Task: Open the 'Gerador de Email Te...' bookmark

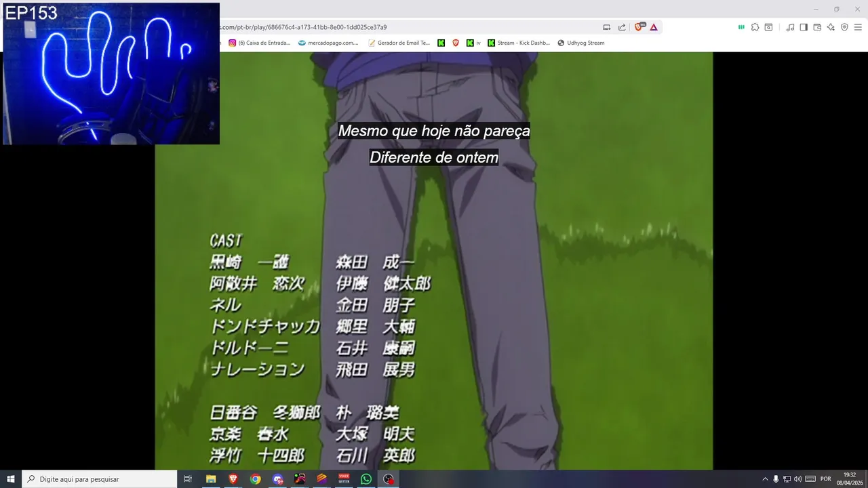Action: pos(399,43)
